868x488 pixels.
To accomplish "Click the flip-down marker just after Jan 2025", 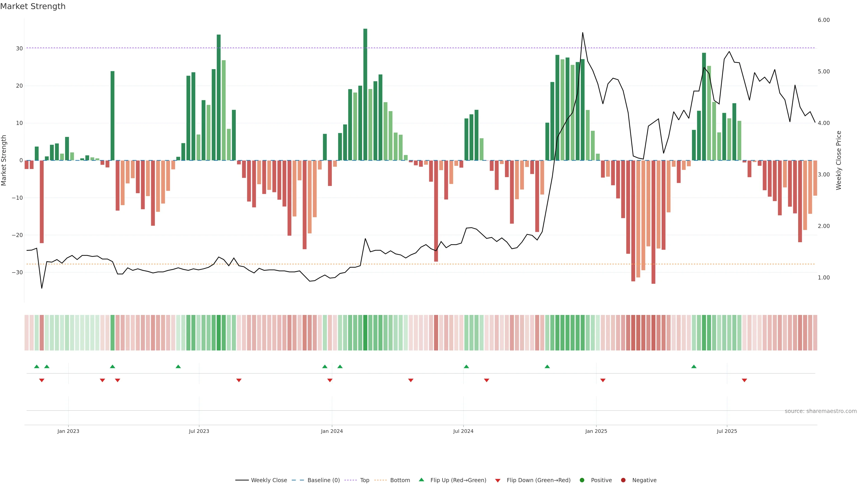I will [603, 380].
